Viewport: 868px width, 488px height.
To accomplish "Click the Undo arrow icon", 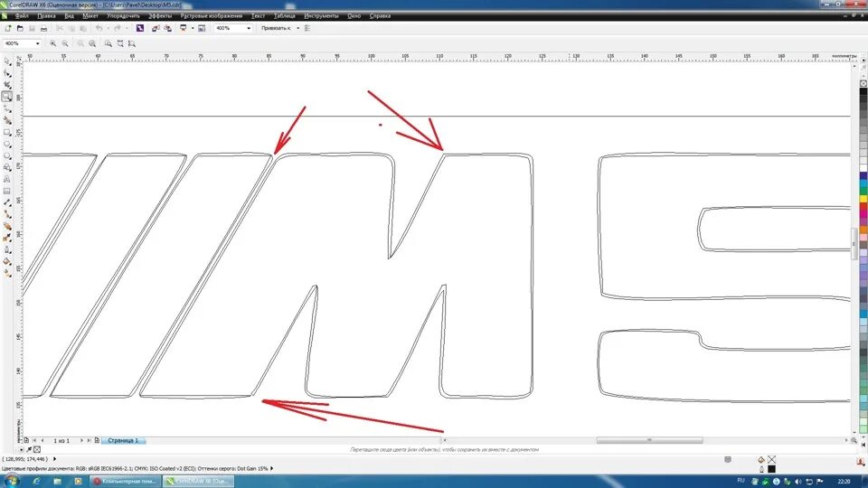I will [99, 28].
